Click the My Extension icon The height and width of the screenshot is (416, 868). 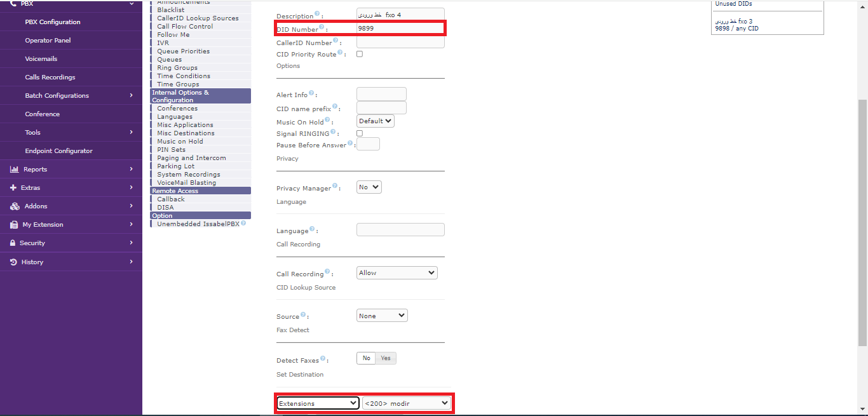tap(14, 225)
